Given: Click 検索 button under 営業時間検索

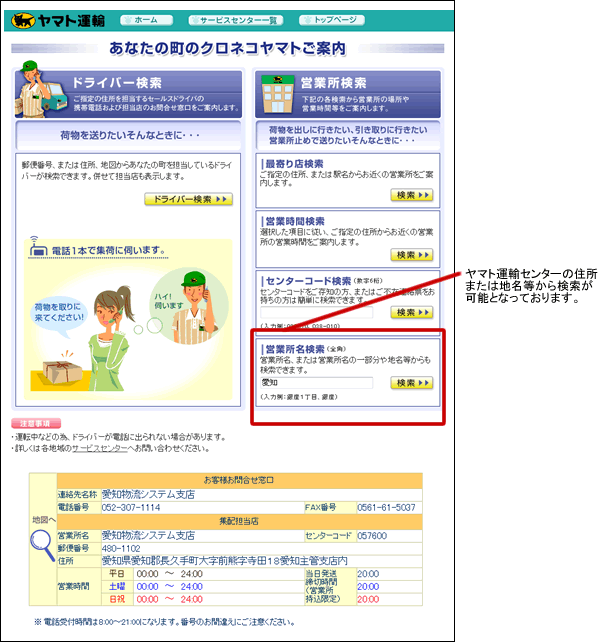Looking at the screenshot, I should [x=412, y=255].
